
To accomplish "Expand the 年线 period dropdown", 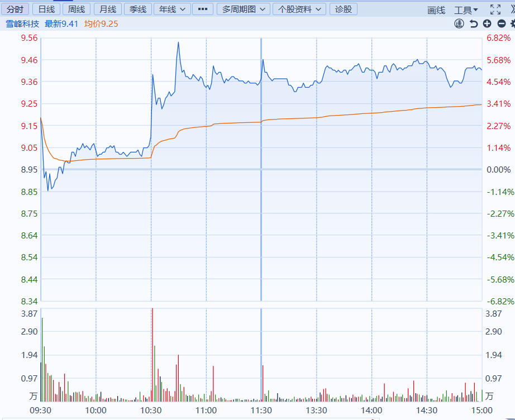I will [x=171, y=9].
